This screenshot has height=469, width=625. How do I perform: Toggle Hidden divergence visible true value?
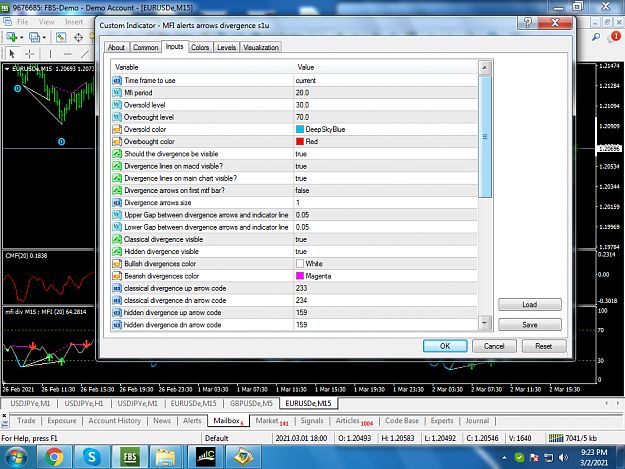[x=385, y=251]
